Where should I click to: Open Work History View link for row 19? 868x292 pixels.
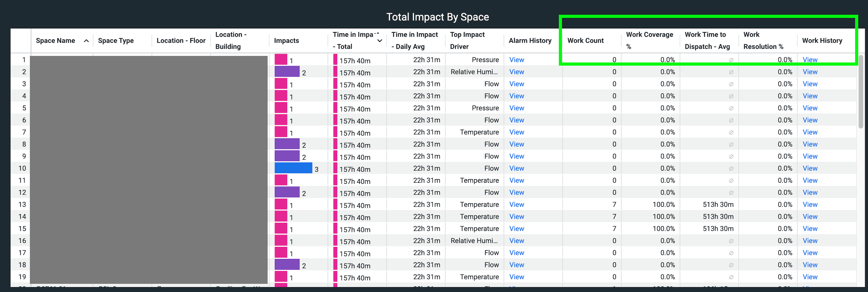(810, 277)
